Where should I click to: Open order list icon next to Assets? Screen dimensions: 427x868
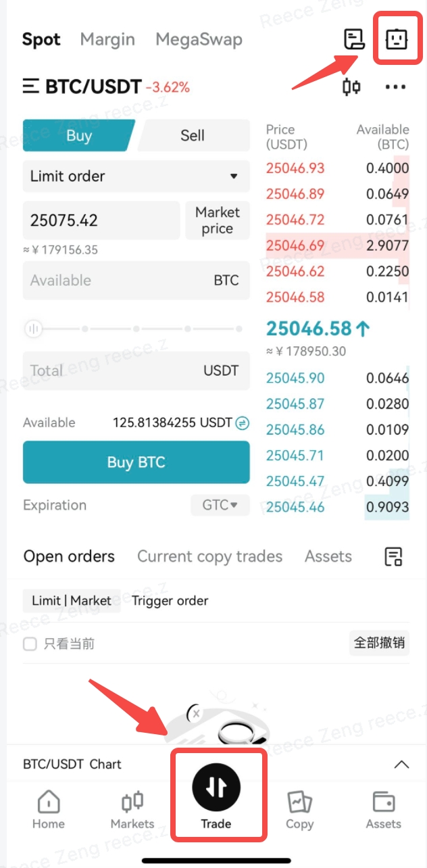[393, 557]
